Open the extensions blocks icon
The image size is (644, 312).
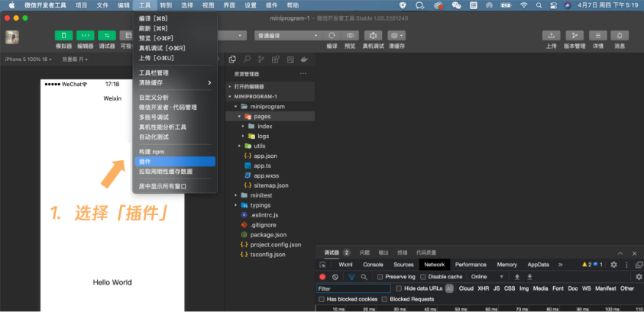pyautogui.click(x=276, y=60)
